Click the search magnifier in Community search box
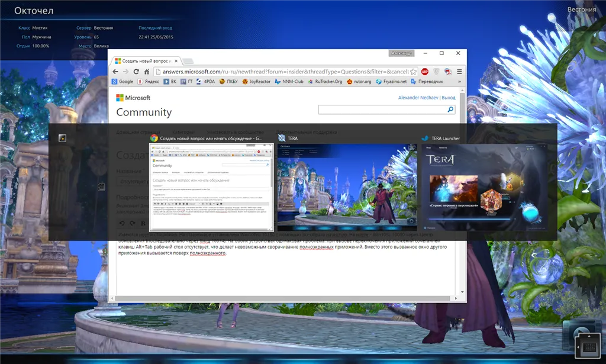Image resolution: width=606 pixels, height=364 pixels. point(450,109)
